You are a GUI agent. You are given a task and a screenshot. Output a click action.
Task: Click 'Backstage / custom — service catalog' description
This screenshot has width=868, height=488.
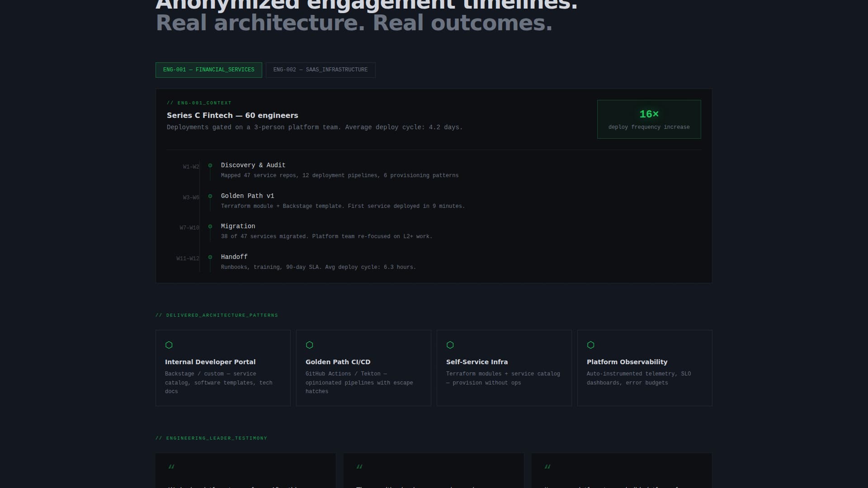[x=219, y=383]
